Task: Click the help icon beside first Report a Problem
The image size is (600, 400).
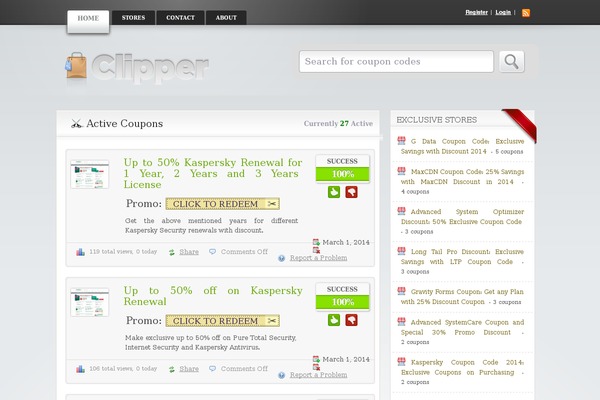Action: point(282,258)
